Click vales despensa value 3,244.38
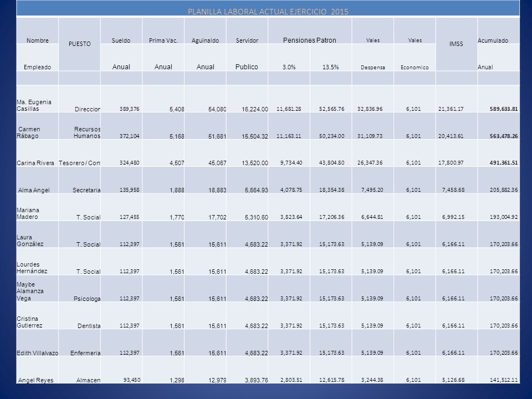 [372, 380]
